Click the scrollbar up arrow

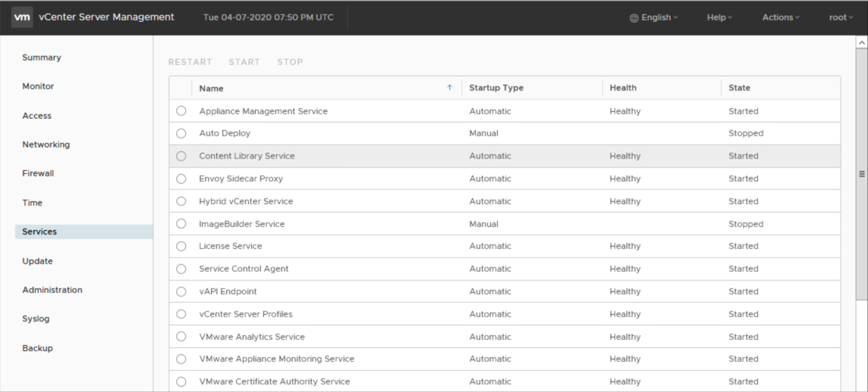click(862, 43)
